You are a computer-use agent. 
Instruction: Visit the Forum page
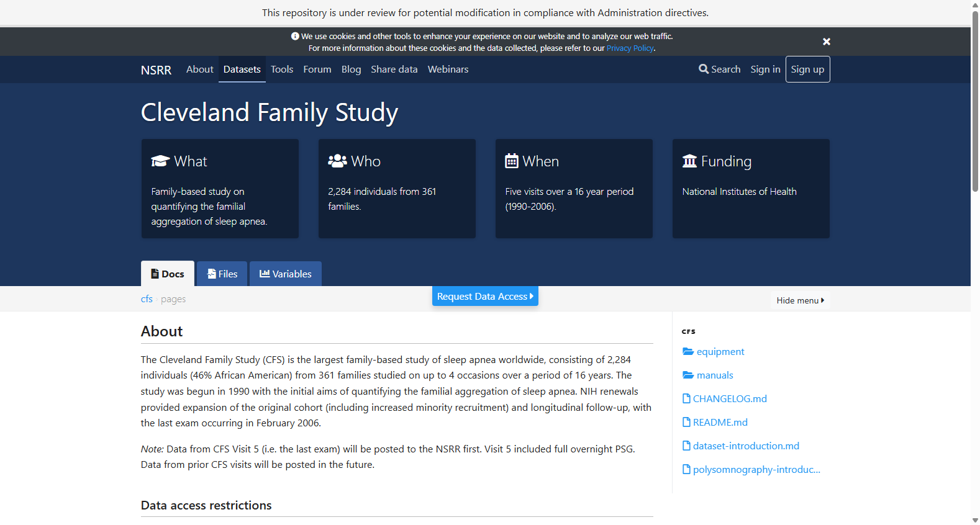tap(317, 70)
